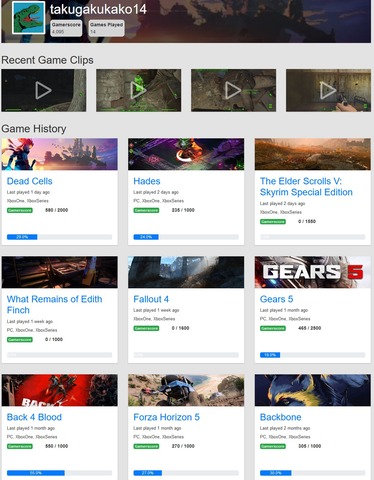Viewport: 374px width, 480px height.
Task: Click the green Gamerscore tag on Gears 5
Action: (273, 328)
